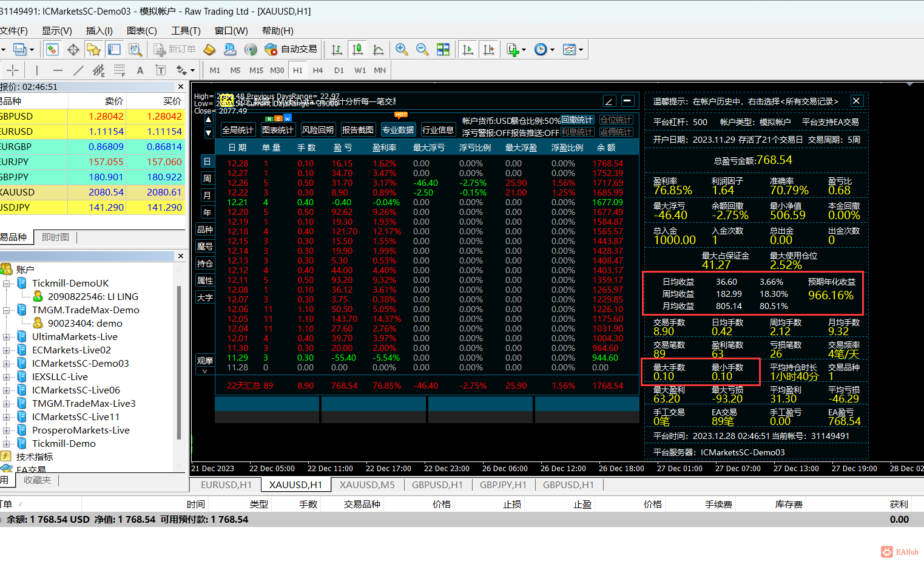Screen dimensions: 924x561
Task: Open Market Watch panel icon
Action: (52, 50)
